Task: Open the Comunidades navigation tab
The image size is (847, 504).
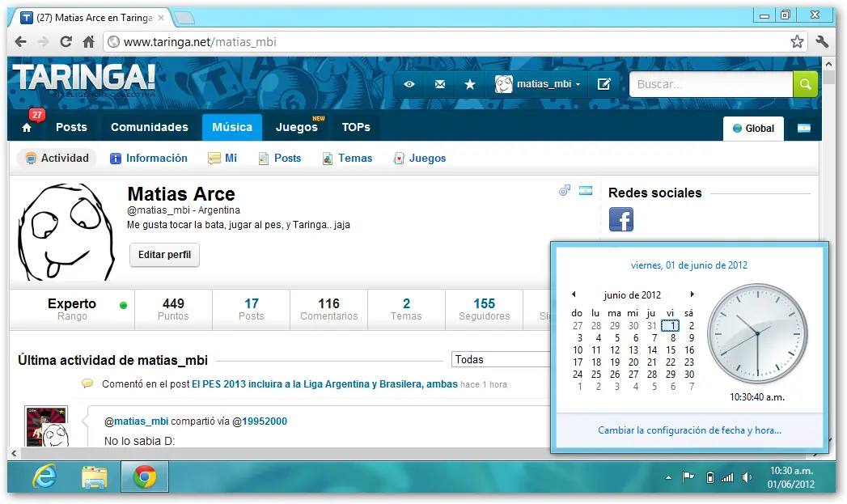Action: 150,128
